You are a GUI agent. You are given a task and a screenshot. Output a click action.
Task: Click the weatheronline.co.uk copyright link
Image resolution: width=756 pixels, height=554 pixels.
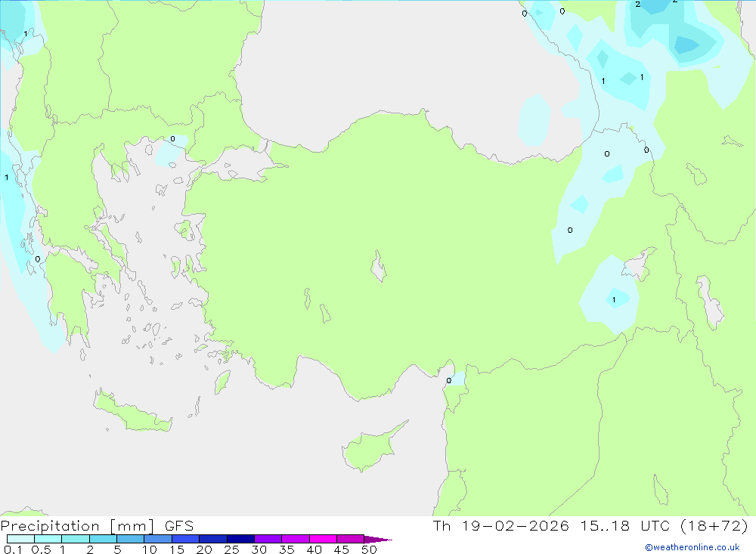click(x=692, y=547)
